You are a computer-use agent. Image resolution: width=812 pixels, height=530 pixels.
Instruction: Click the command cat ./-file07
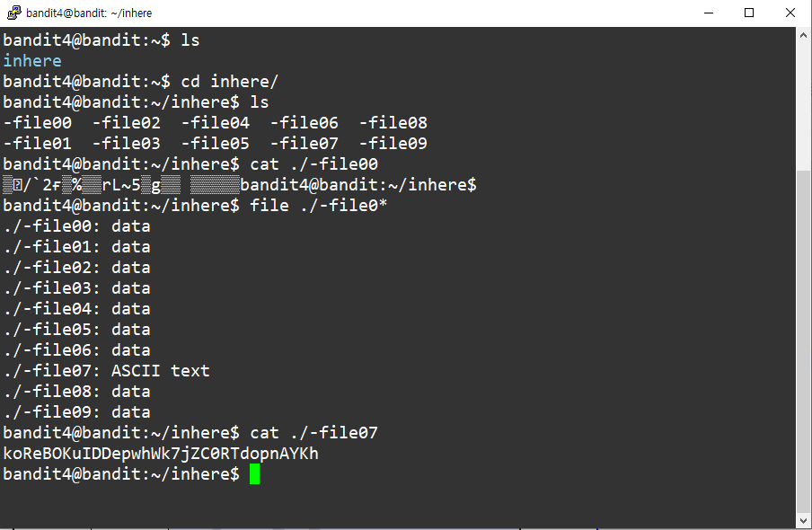[313, 433]
